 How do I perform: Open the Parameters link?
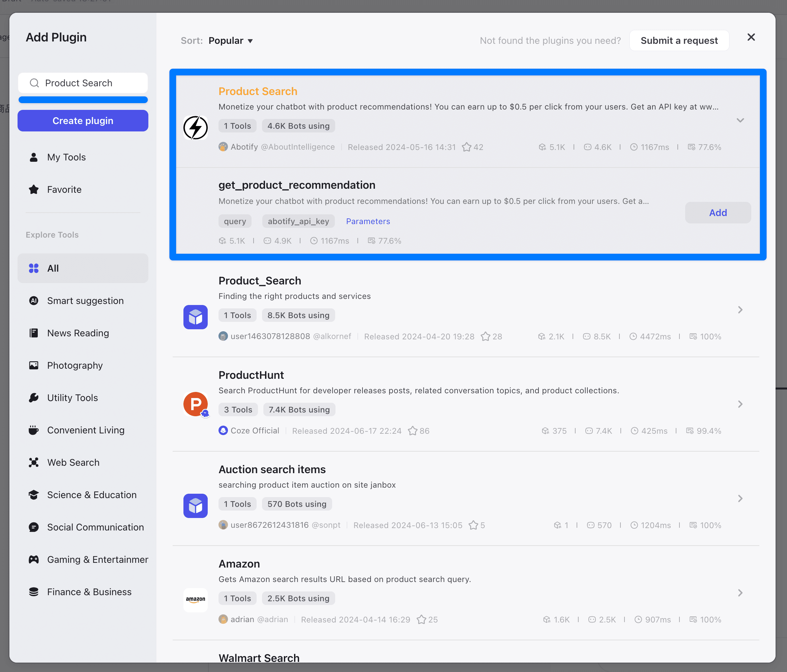tap(368, 221)
